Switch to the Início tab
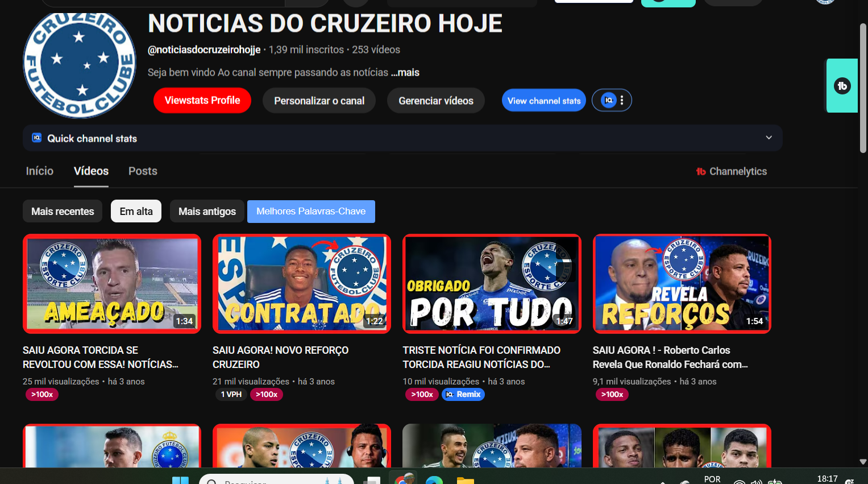868x484 pixels. (40, 171)
